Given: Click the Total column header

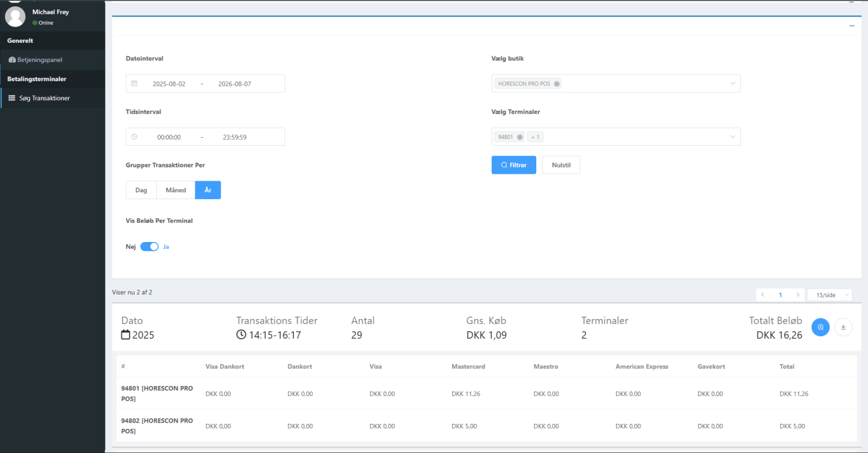Looking at the screenshot, I should 787,367.
